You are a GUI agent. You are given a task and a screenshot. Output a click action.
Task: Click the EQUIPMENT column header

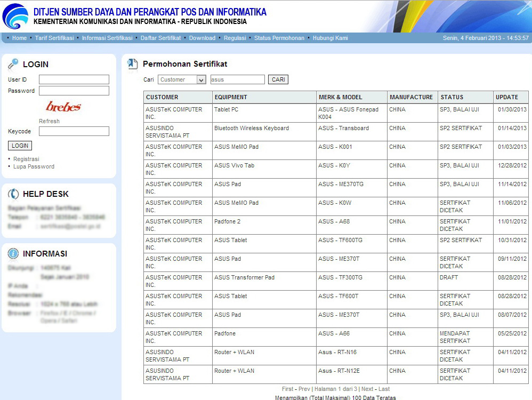(x=264, y=97)
